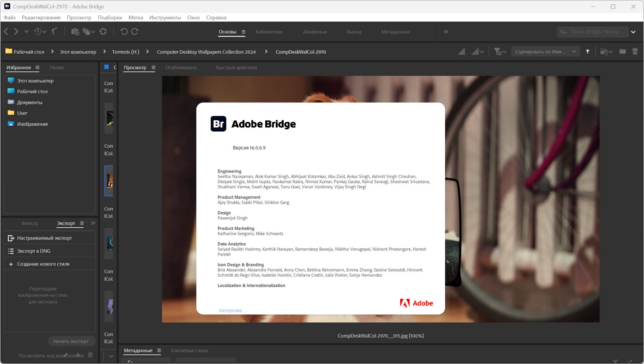Click the trash icon in Export panel
This screenshot has width=644, height=364.
(90, 355)
